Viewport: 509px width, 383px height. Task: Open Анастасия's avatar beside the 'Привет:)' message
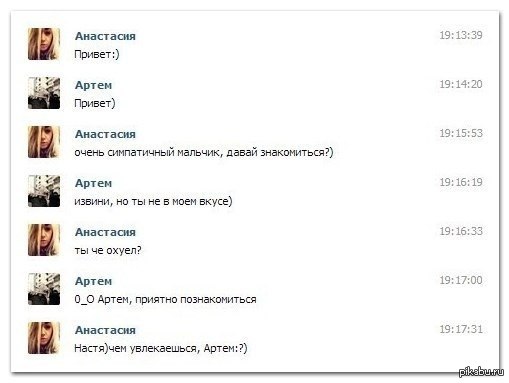pyautogui.click(x=44, y=44)
